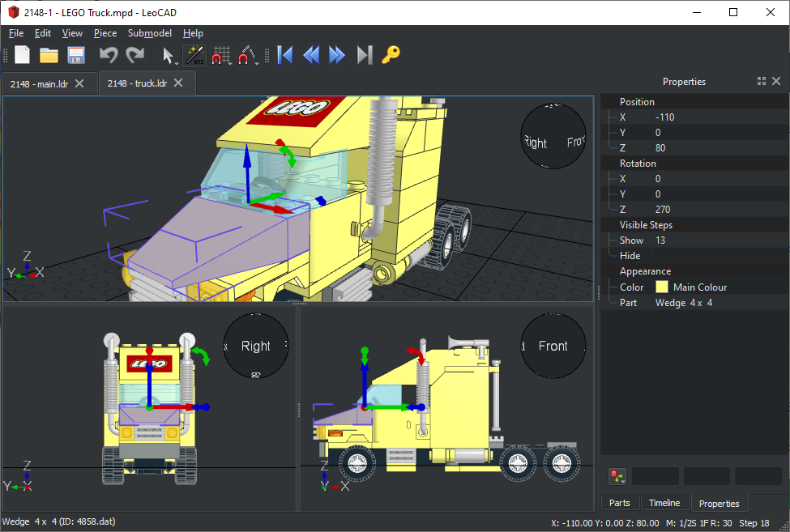Open the Piece menu
790x532 pixels.
coord(105,33)
